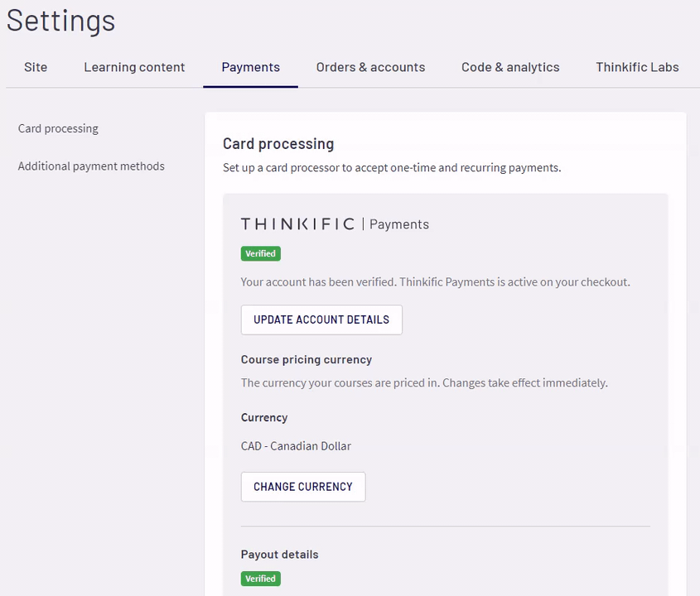Click the green Verified badge under Thinkific Payments
The width and height of the screenshot is (700, 596).
261,253
